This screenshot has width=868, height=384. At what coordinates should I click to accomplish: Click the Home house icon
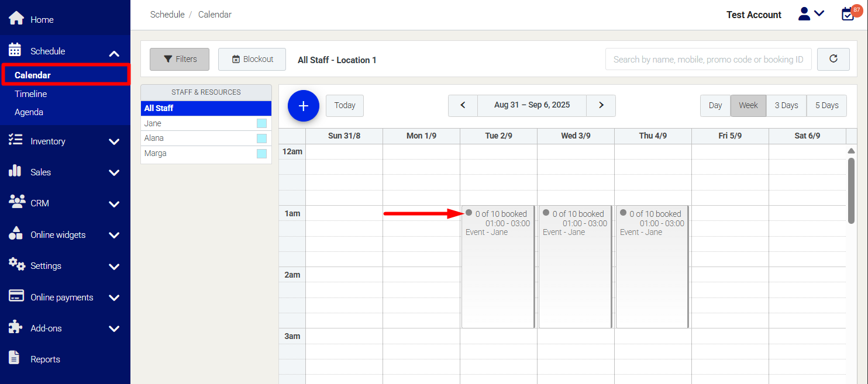[x=16, y=18]
